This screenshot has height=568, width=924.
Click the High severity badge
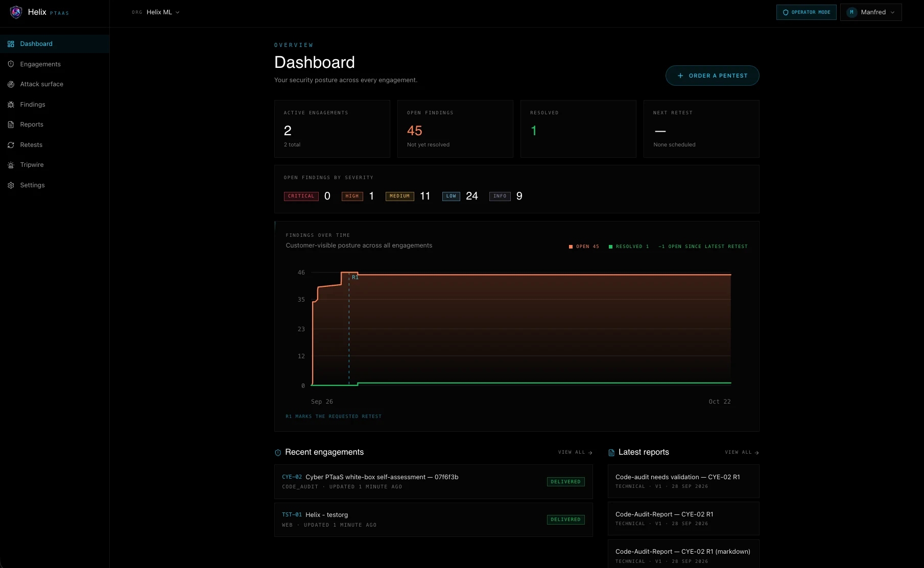tap(352, 196)
